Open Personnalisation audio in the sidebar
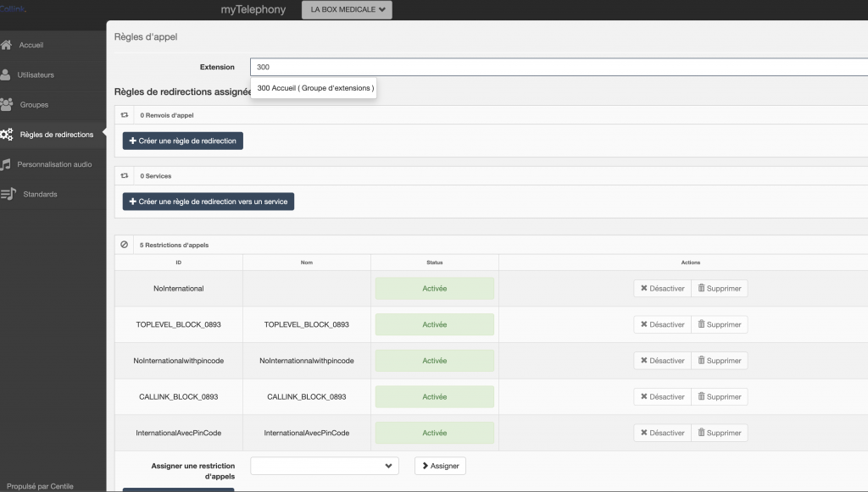868x492 pixels. pyautogui.click(x=54, y=164)
